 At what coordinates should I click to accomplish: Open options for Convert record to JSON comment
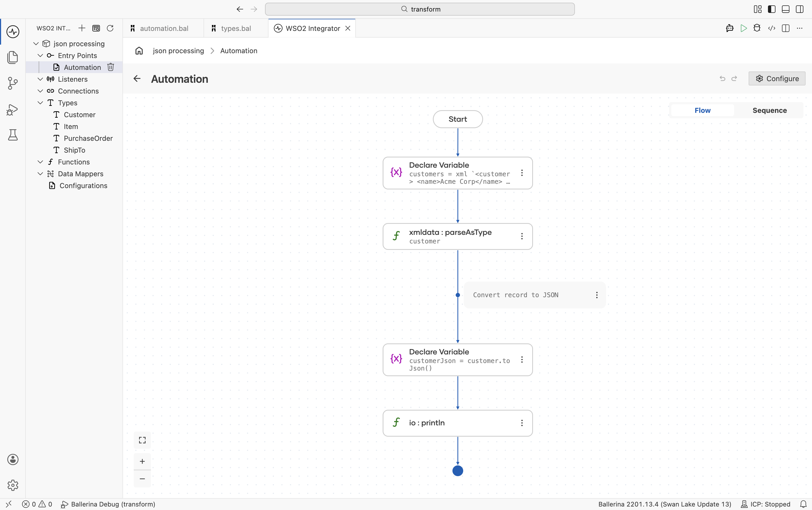[597, 295]
